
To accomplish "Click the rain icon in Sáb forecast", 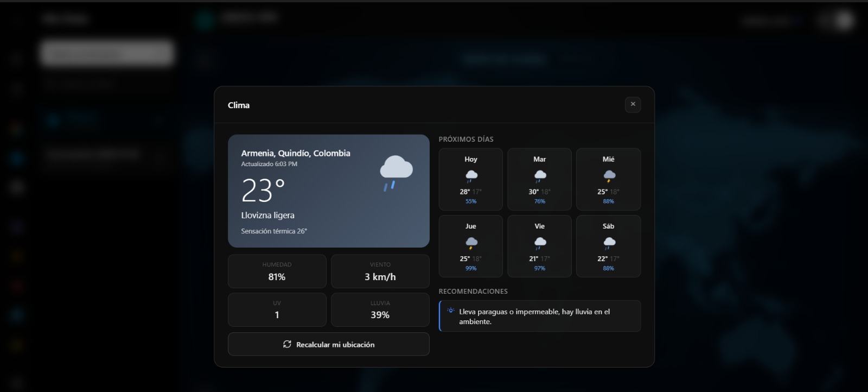I will 609,243.
